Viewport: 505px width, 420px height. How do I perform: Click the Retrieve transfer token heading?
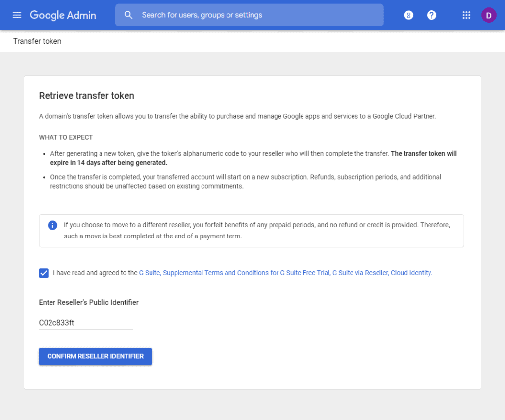click(86, 96)
